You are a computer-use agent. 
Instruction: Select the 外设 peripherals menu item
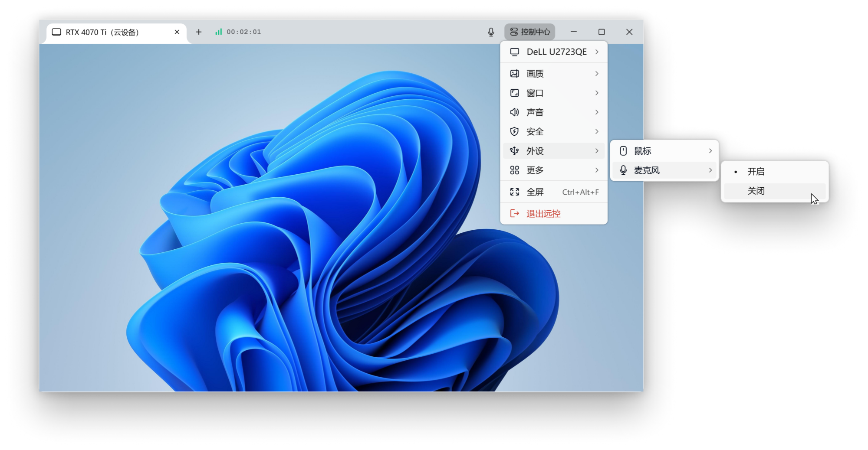coord(554,151)
